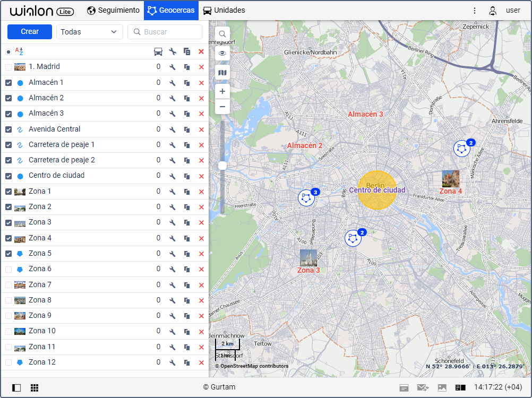The width and height of the screenshot is (532, 398).
Task: Click the header delete selected icon
Action: click(x=201, y=51)
